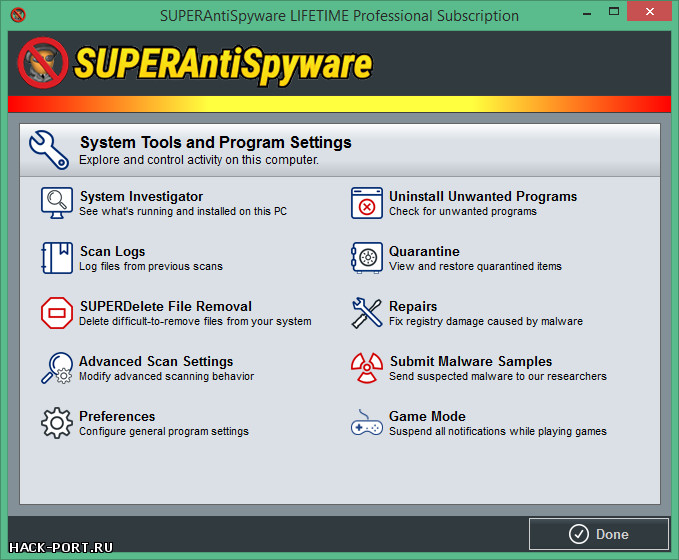
Task: Open the Preferences gear icon
Action: (x=57, y=423)
